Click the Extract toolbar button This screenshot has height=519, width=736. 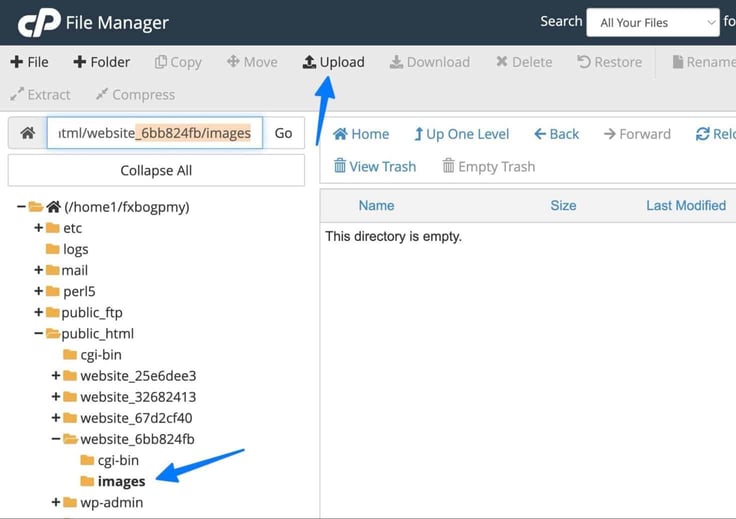pos(40,95)
